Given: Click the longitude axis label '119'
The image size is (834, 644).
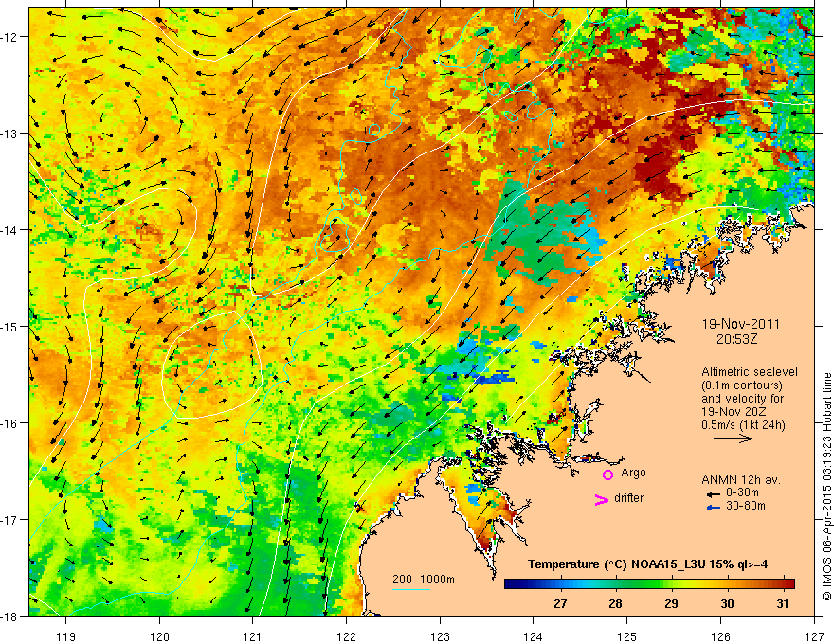Looking at the screenshot, I should (x=66, y=636).
